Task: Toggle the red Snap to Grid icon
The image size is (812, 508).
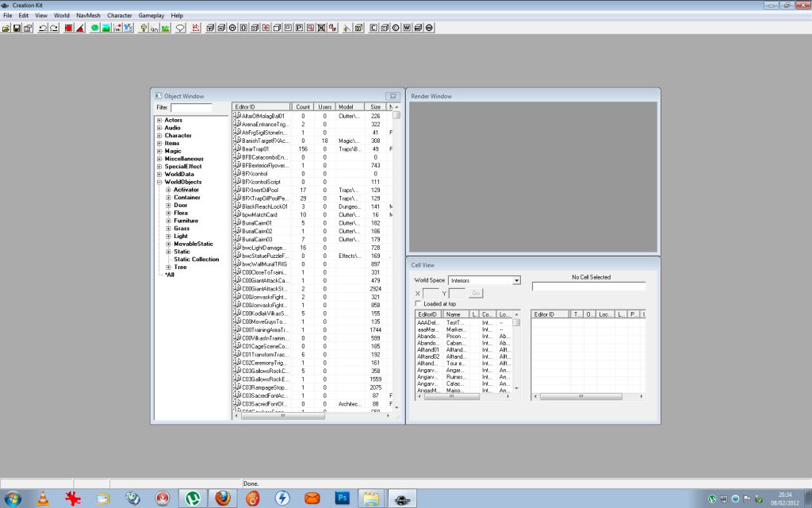Action: 69,28
